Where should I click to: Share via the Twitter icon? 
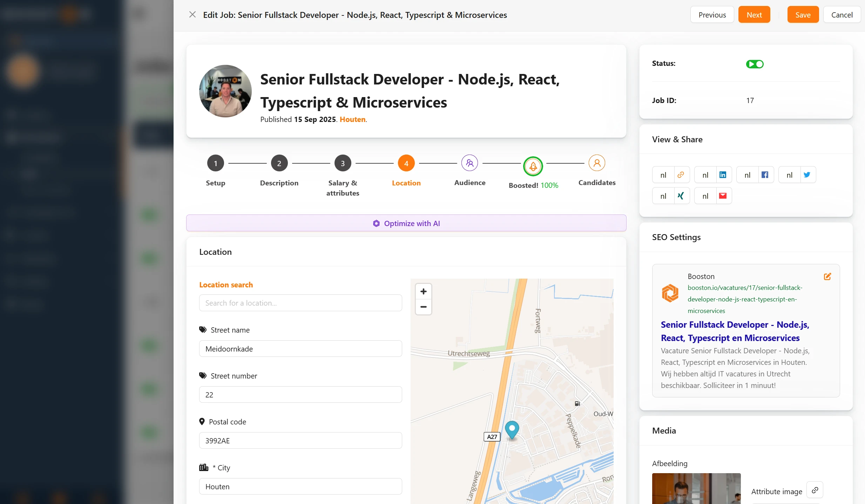click(807, 175)
